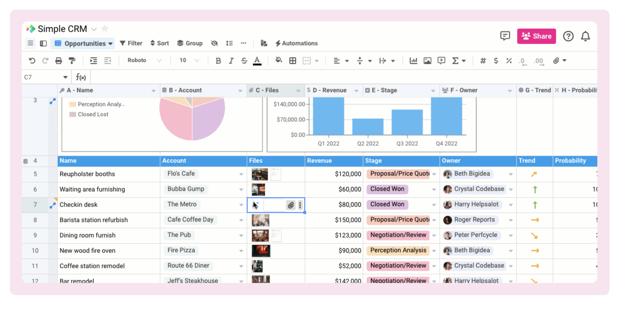This screenshot has width=644, height=320.
Task: Open the help question mark icon
Action: click(x=568, y=36)
